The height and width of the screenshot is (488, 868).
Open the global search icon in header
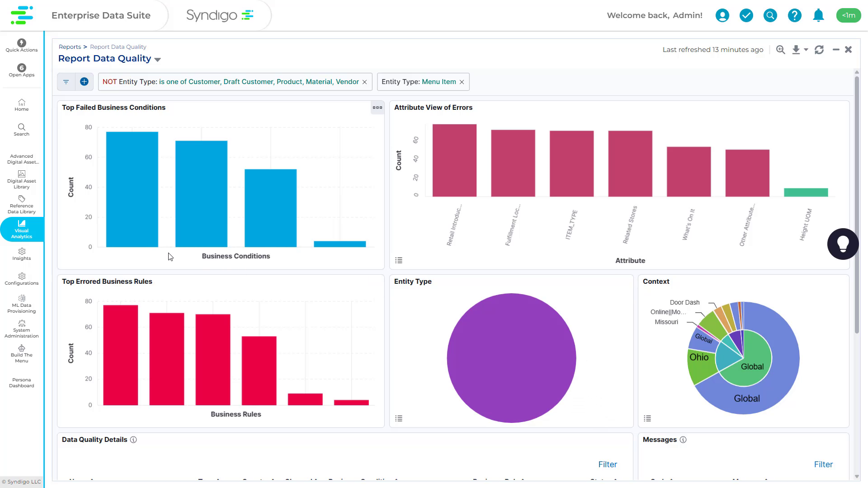[x=770, y=15]
